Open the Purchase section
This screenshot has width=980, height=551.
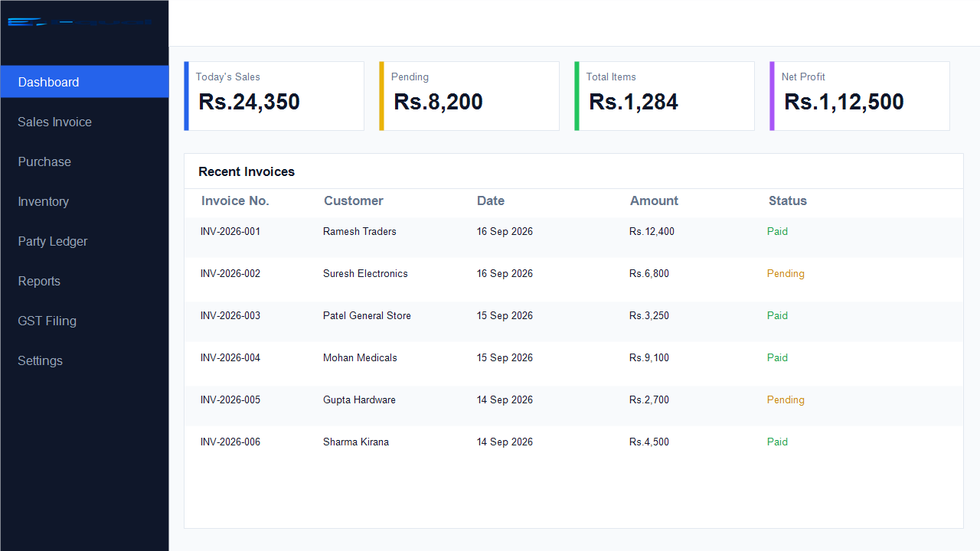coord(84,161)
